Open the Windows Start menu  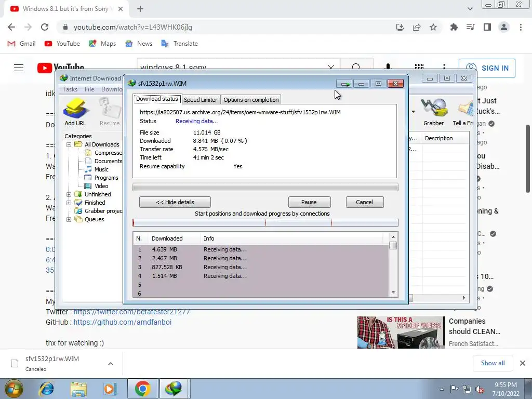point(14,389)
